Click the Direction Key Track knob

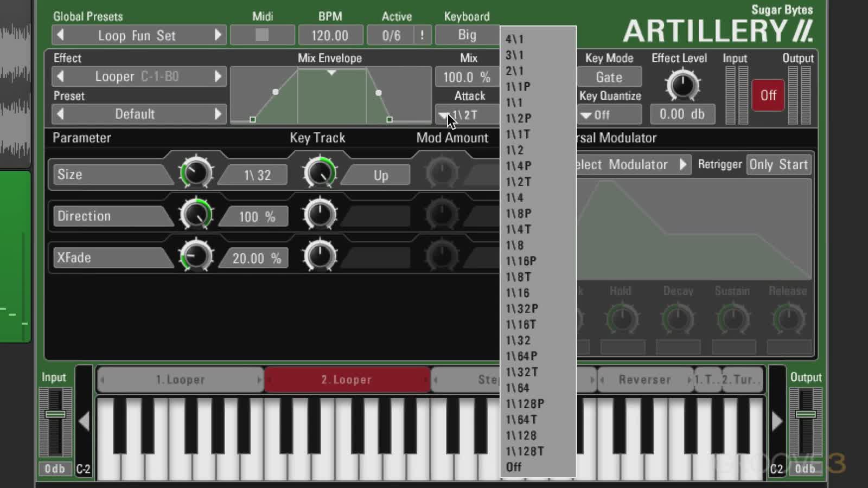tap(320, 214)
